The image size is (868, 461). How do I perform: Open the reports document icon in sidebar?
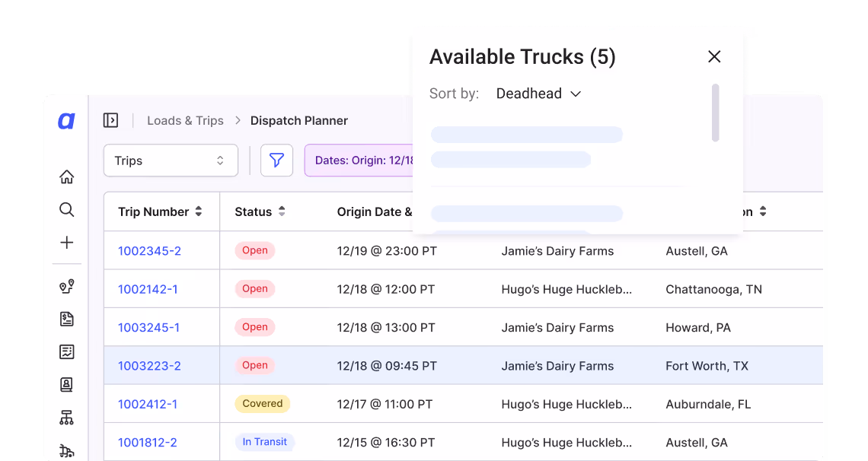click(x=67, y=351)
